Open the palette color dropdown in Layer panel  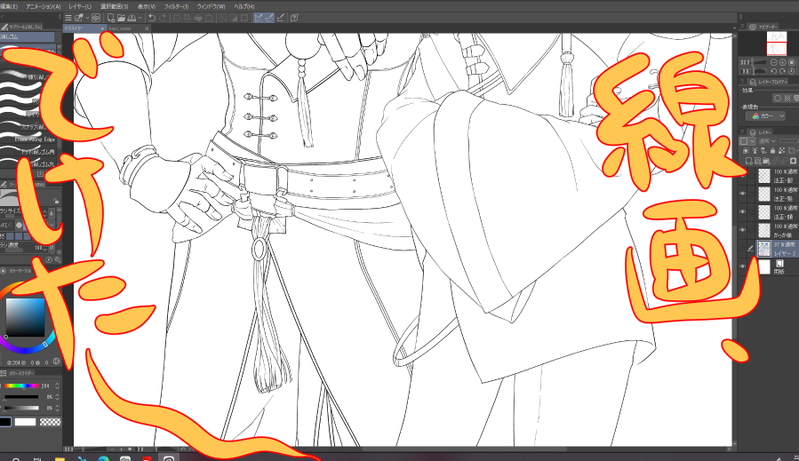coord(748,141)
